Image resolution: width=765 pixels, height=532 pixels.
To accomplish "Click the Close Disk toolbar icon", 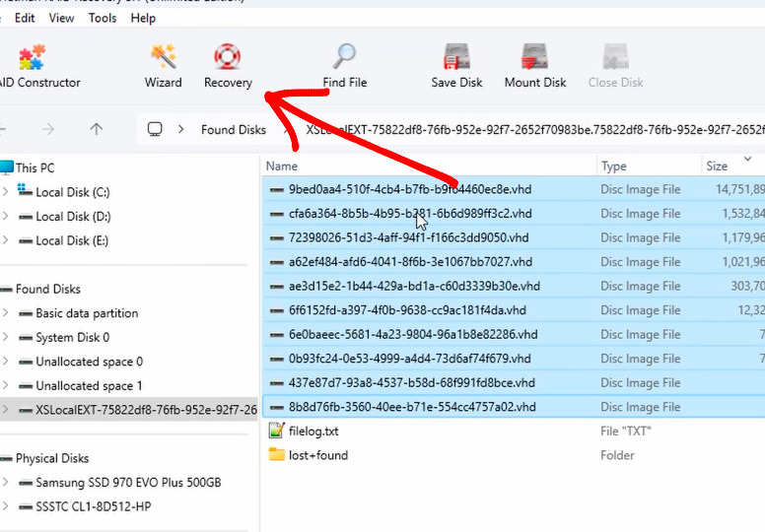I will tap(616, 56).
